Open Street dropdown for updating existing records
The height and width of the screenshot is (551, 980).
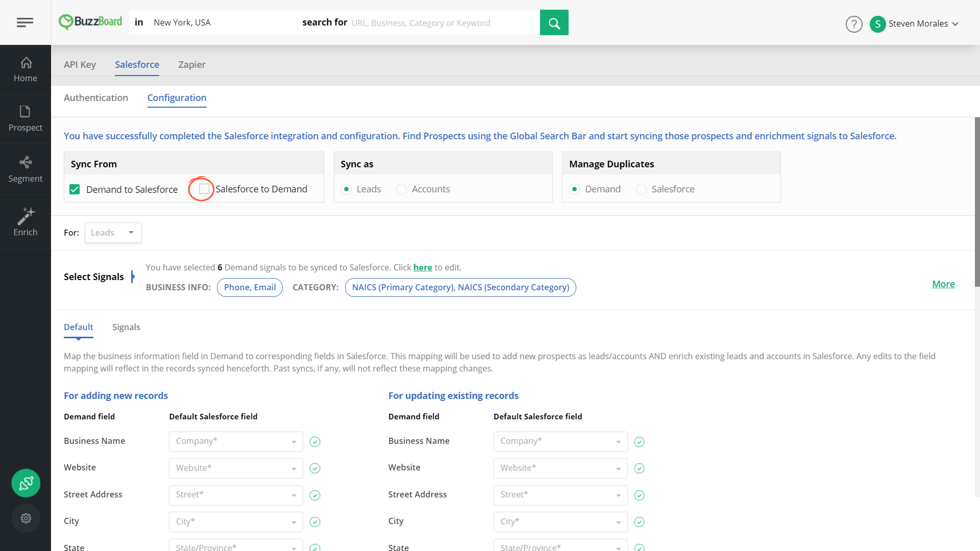click(560, 495)
